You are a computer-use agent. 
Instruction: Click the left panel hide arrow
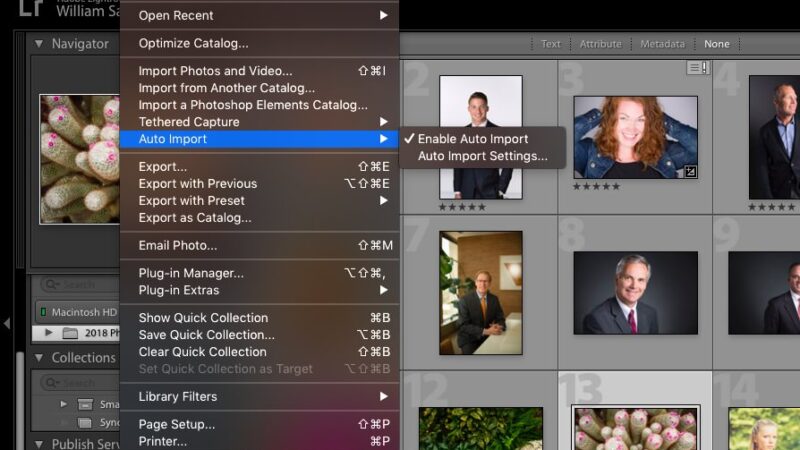click(x=7, y=323)
